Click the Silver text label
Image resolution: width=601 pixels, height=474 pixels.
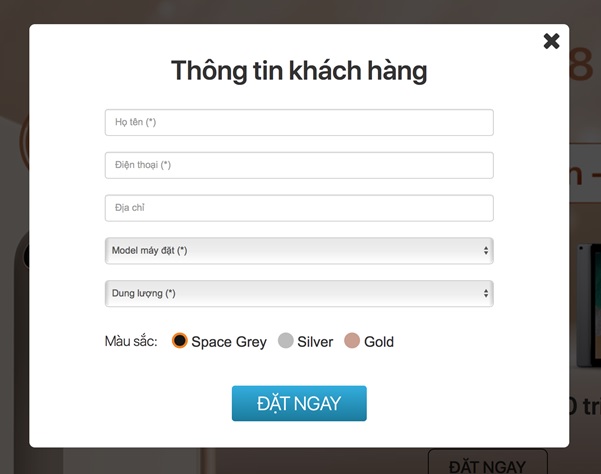[315, 341]
